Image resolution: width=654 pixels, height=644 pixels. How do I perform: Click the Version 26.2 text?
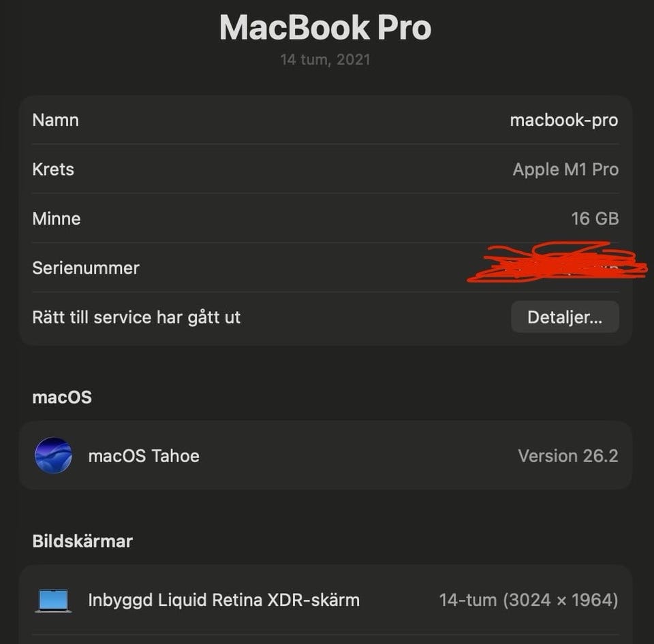568,455
